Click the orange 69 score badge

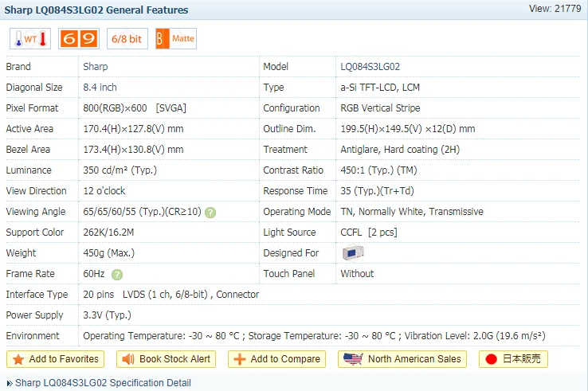[x=79, y=38]
